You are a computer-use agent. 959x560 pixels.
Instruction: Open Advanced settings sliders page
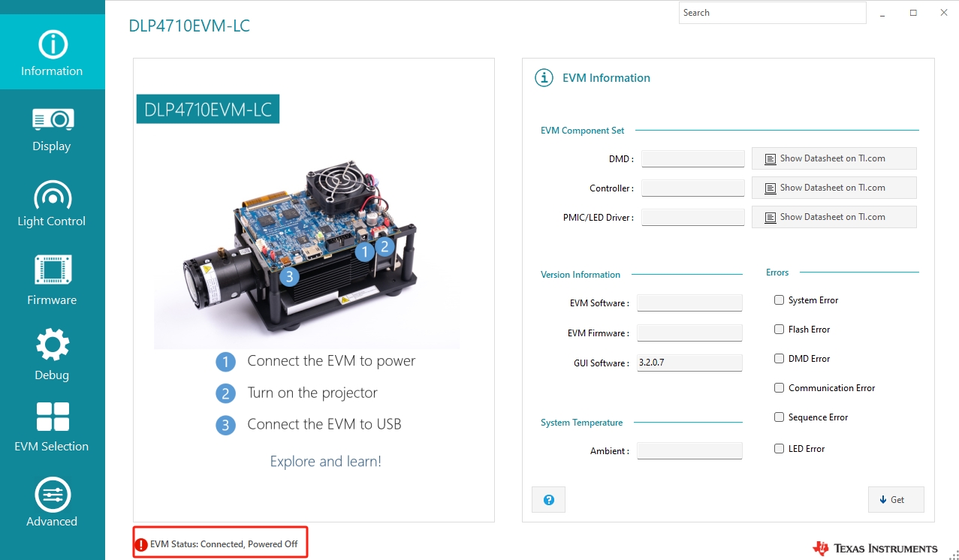click(52, 503)
